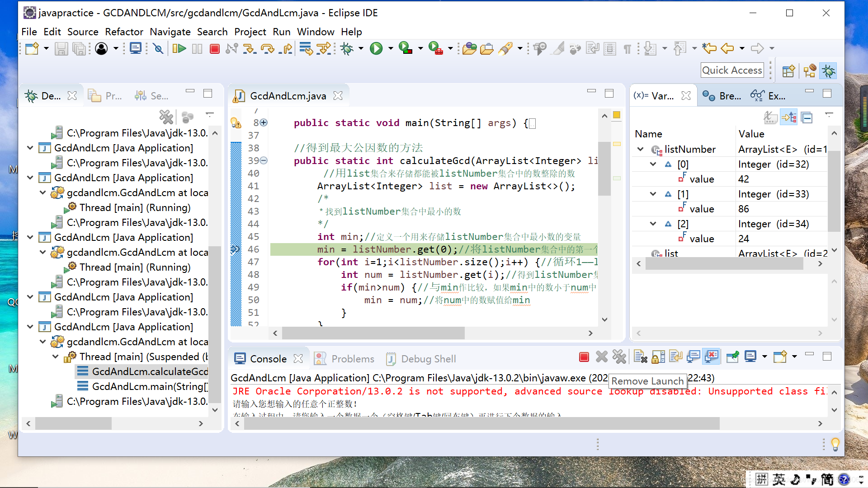Toggle Show Type Names in Variables view

click(770, 117)
